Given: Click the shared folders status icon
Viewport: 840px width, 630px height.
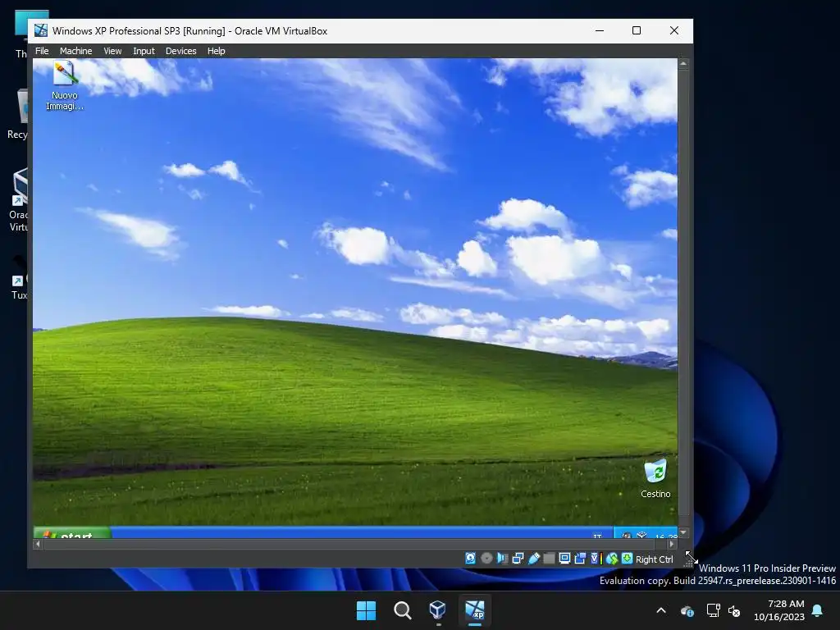Looking at the screenshot, I should coord(549,558).
